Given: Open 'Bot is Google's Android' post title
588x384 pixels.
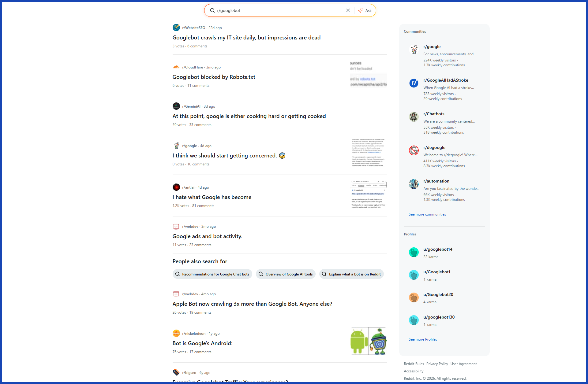Looking at the screenshot, I should [x=202, y=343].
